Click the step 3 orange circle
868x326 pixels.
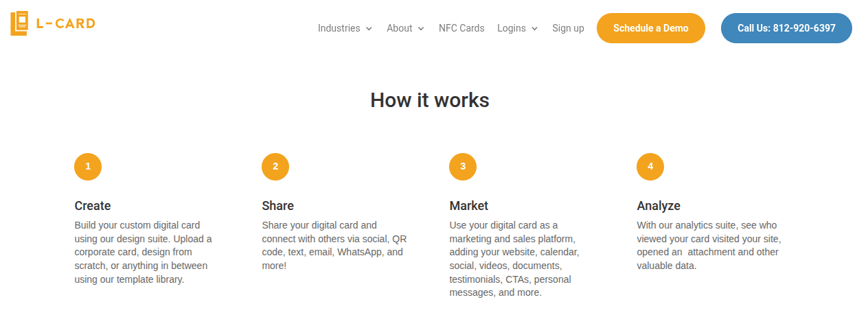[x=463, y=167]
